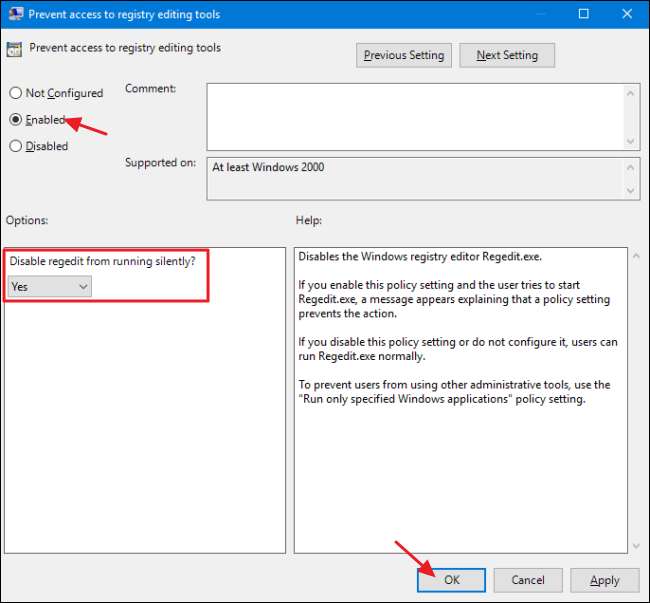
Task: Click the 'At least Windows 2000' text
Action: 268,167
